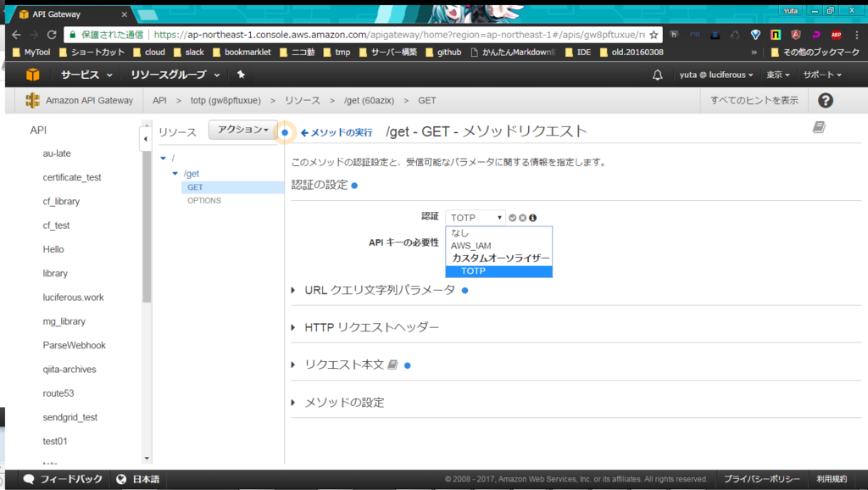Open the ParseWebhook API in sidebar

click(75, 345)
